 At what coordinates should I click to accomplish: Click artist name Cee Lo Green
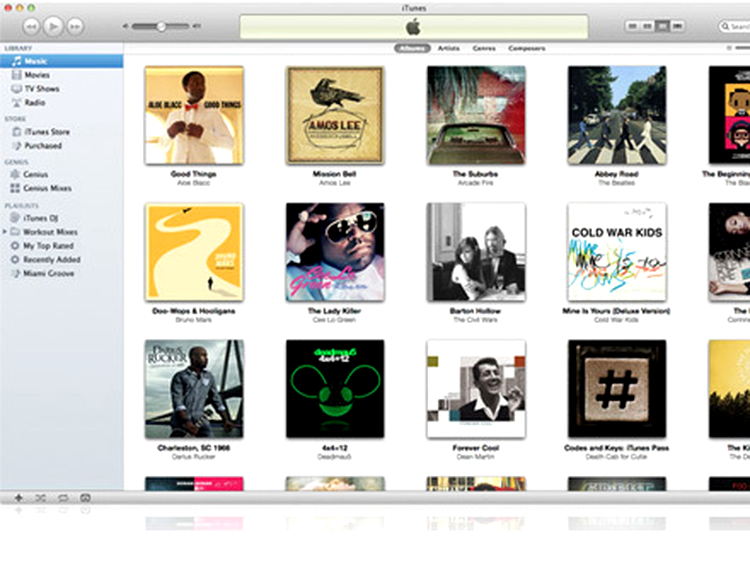tap(334, 320)
